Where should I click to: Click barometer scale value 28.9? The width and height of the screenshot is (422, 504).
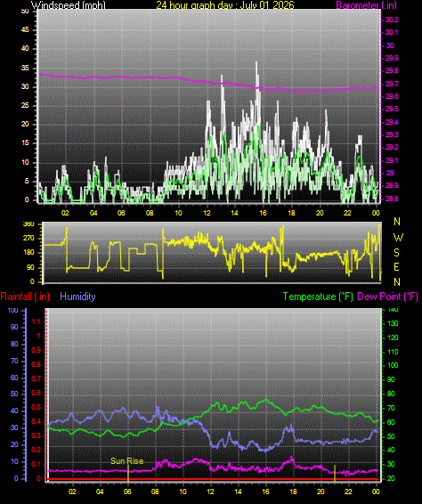[x=392, y=186]
